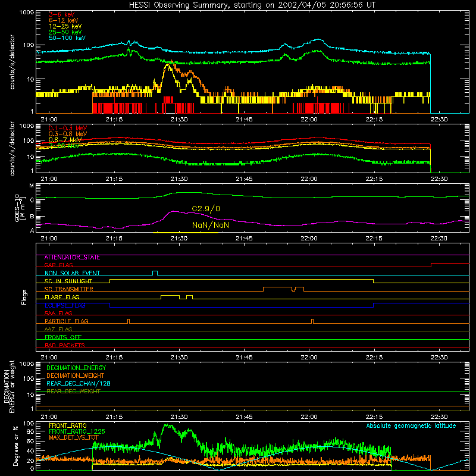This screenshot has width=476, height=476.
Task: Select the REAR_DEC_WEIGHT legend label
Action: (x=73, y=392)
